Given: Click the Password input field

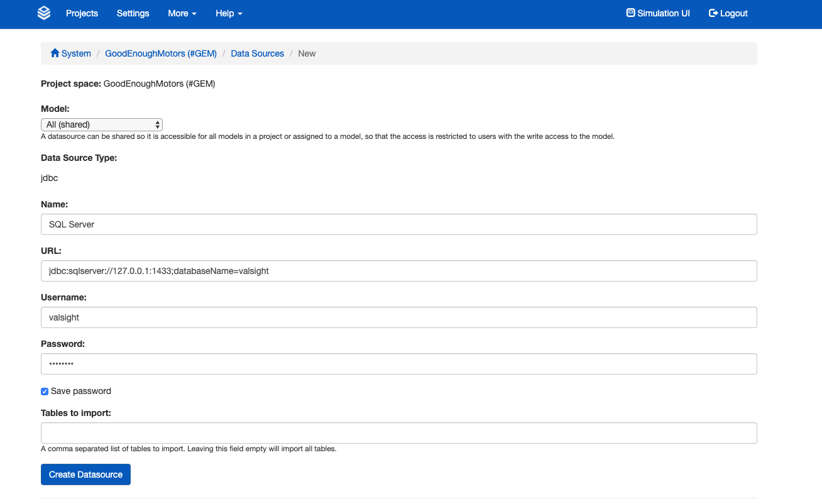Looking at the screenshot, I should click(x=398, y=364).
